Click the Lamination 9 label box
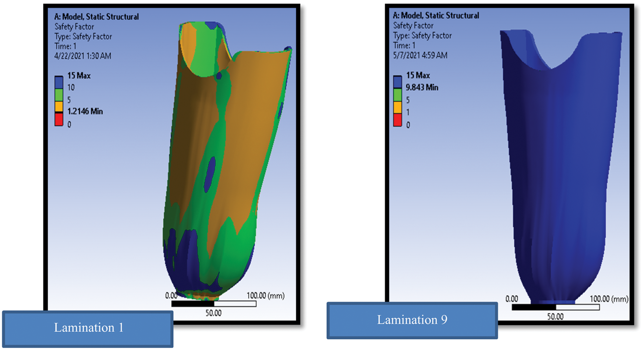644x350 pixels. (412, 320)
